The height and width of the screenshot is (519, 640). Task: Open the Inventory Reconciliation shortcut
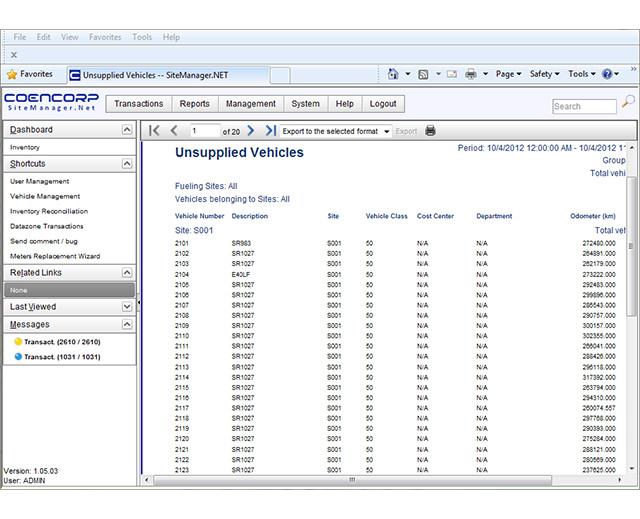pyautogui.click(x=49, y=212)
